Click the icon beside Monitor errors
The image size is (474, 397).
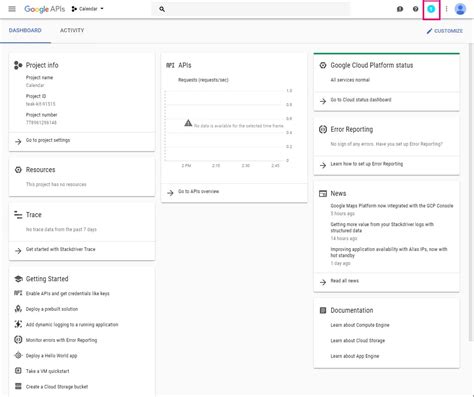point(18,340)
